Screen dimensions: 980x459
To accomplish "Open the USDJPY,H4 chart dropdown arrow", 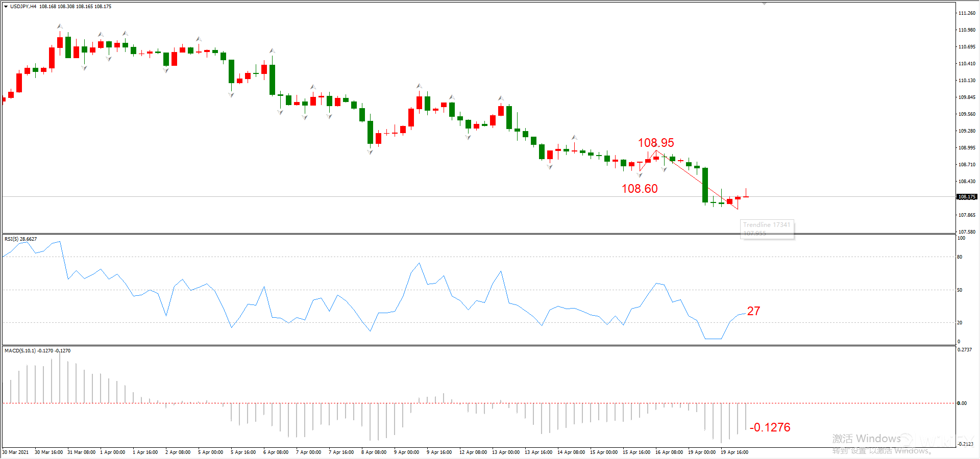I will pyautogui.click(x=6, y=7).
